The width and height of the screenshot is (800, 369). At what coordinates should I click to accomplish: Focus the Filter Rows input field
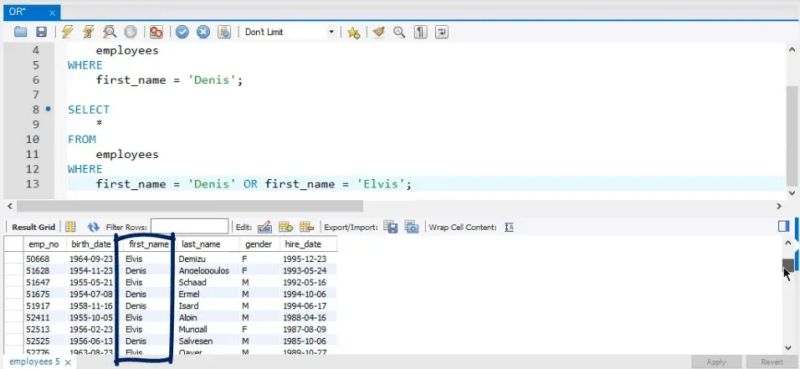click(x=189, y=227)
